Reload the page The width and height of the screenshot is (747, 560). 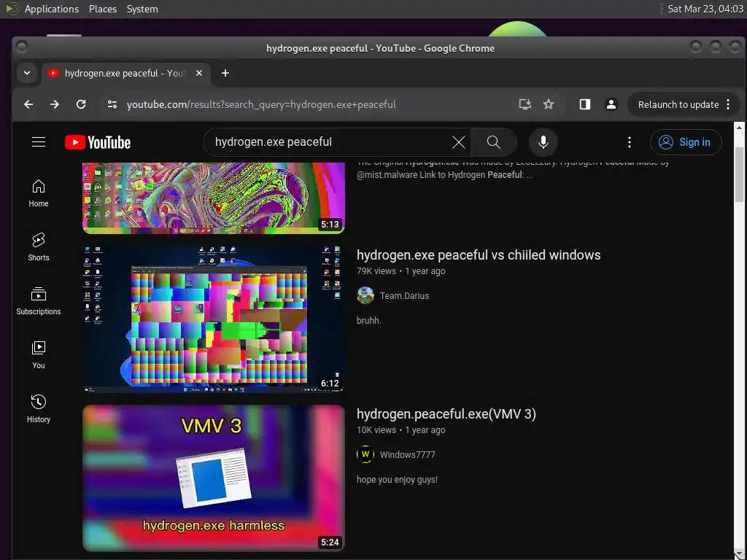pyautogui.click(x=81, y=104)
